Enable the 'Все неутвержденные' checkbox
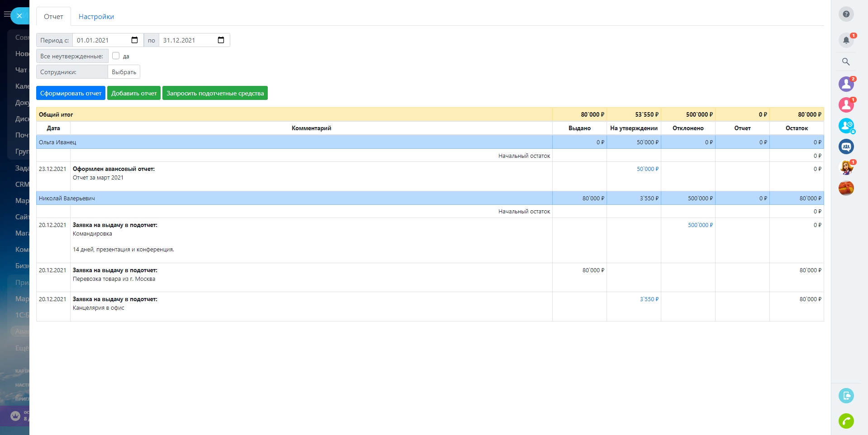Image resolution: width=868 pixels, height=435 pixels. 116,56
